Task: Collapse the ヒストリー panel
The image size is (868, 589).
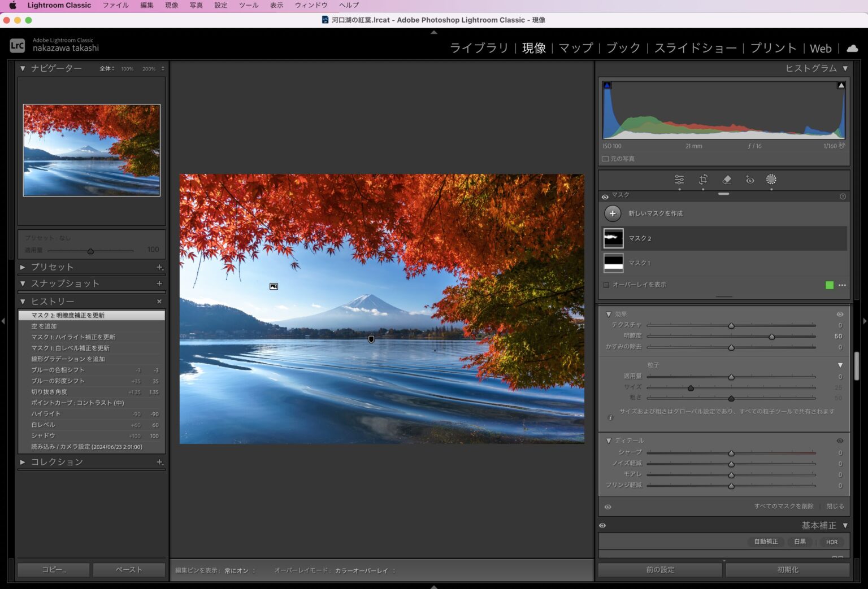Action: pos(23,302)
